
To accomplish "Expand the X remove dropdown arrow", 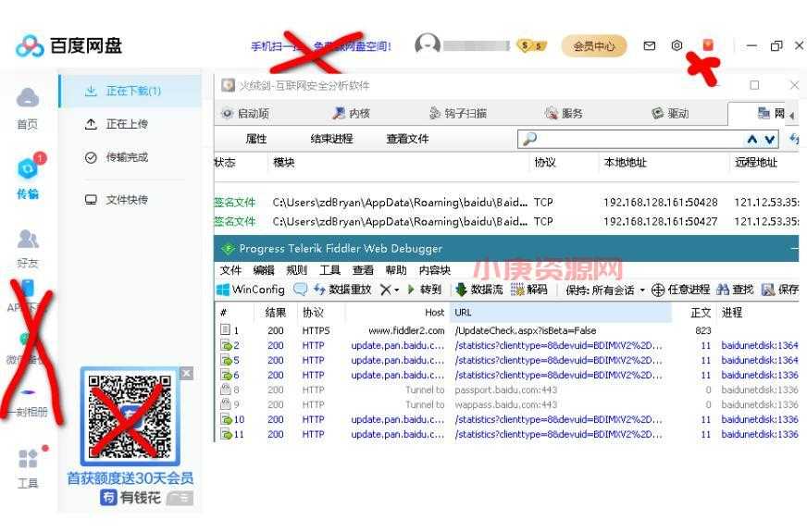I will [397, 291].
